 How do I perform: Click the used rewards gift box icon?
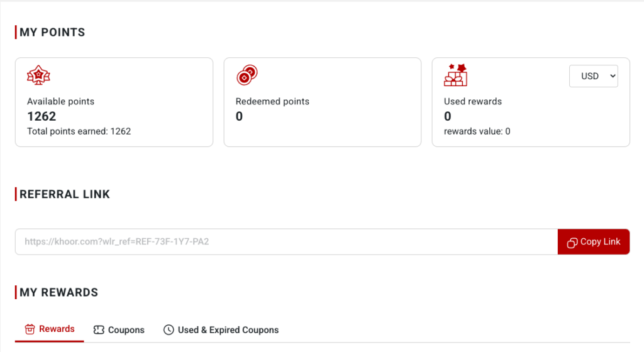(x=455, y=75)
